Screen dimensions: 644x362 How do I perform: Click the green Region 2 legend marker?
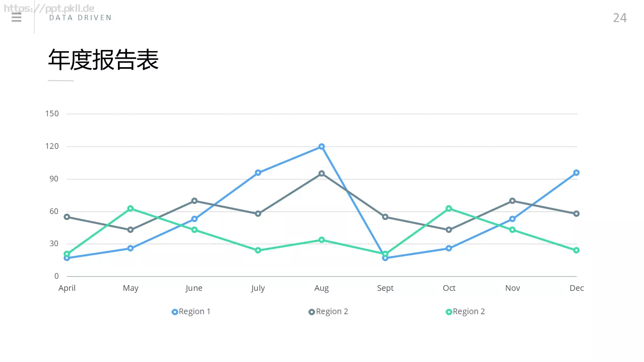pos(449,312)
